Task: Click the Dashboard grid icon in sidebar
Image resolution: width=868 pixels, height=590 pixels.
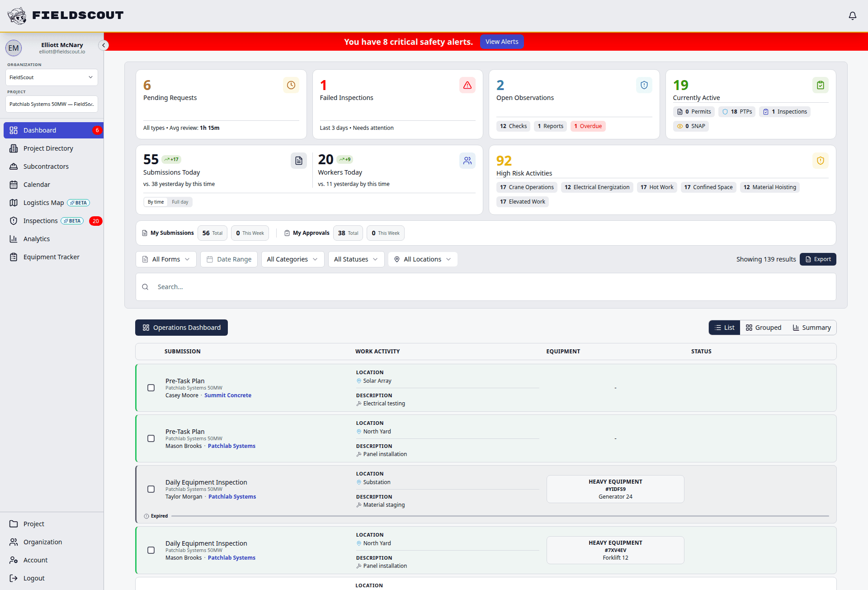Action: pyautogui.click(x=14, y=130)
